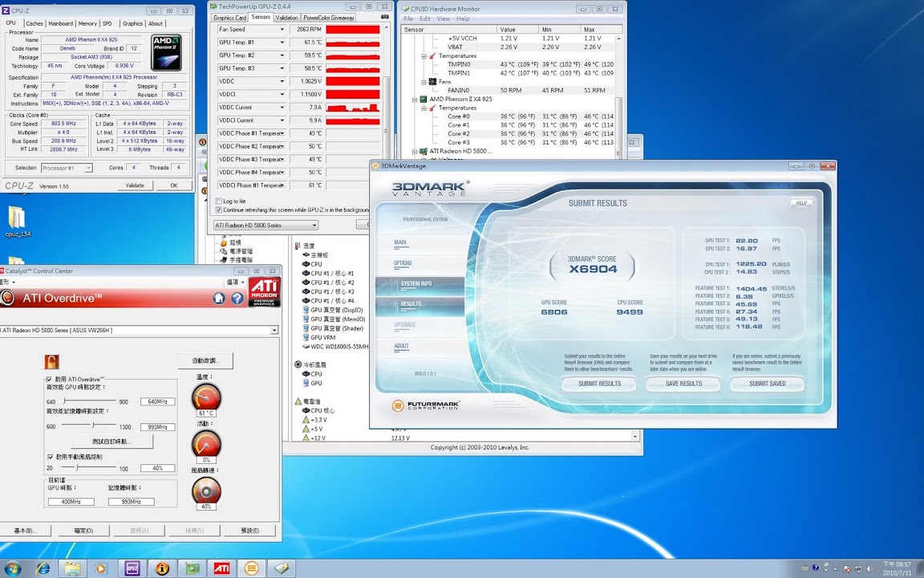Click the unlock padlock icon in ATI Overdrive
Screen dimensions: 924x578
click(x=51, y=361)
